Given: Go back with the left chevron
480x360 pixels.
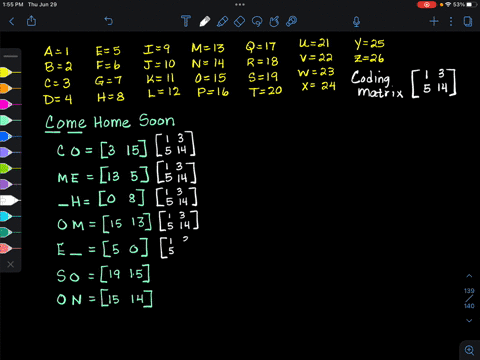Looking at the screenshot, I should pyautogui.click(x=12, y=22).
